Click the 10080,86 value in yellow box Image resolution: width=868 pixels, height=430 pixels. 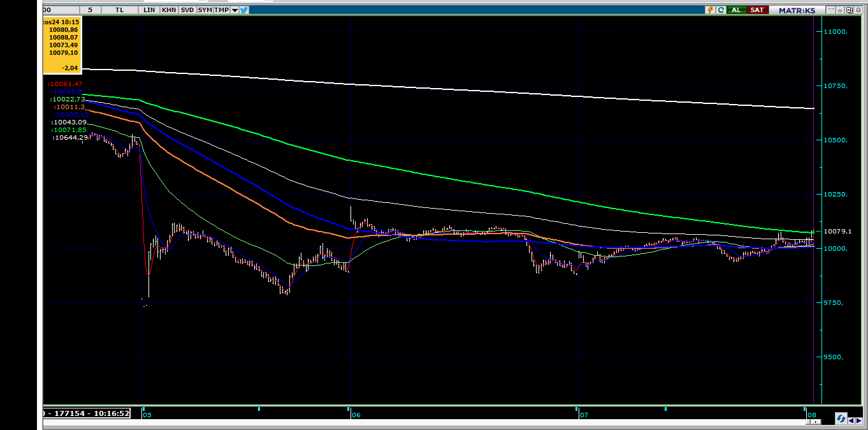click(64, 29)
